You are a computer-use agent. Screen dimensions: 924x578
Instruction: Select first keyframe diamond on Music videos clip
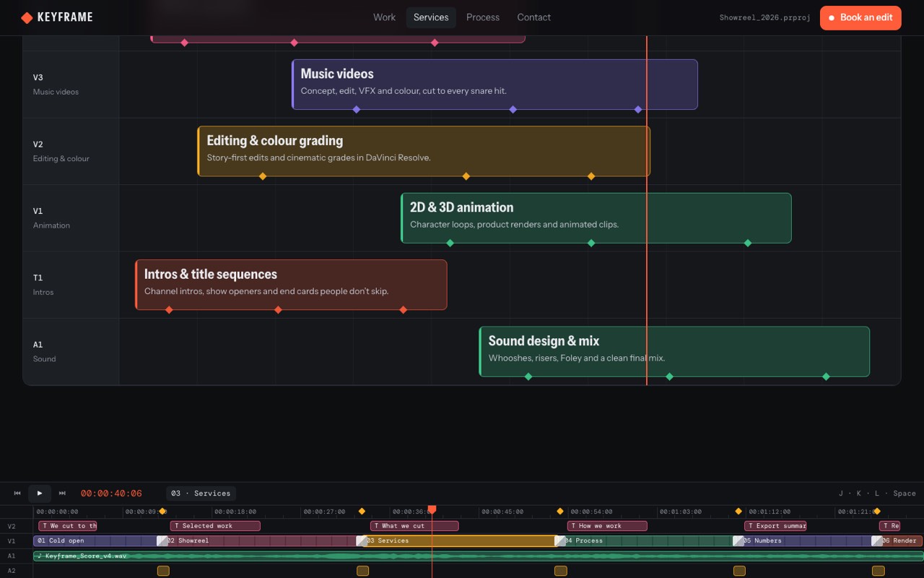coord(357,110)
